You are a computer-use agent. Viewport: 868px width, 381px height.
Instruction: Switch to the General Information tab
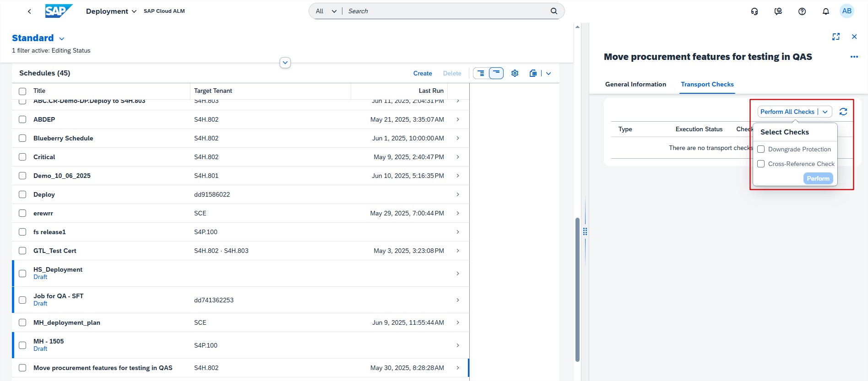click(x=635, y=84)
